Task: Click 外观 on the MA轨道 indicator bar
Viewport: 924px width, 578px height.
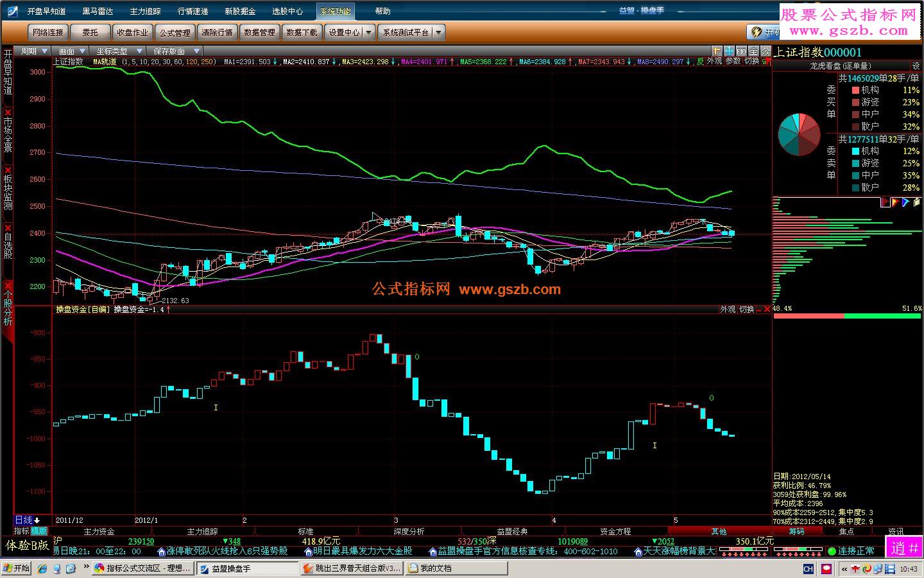Action: [714, 62]
